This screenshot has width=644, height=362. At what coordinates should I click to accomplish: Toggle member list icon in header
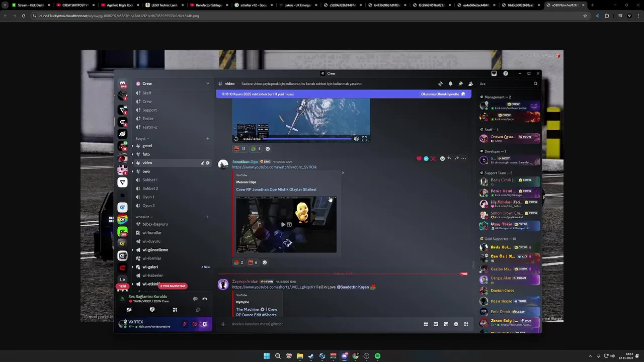click(470, 84)
